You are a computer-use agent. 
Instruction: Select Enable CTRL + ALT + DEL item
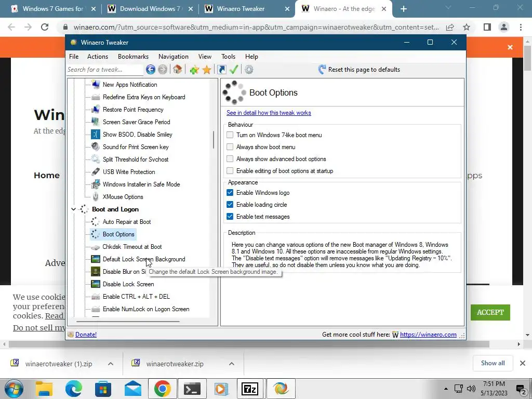pyautogui.click(x=136, y=297)
